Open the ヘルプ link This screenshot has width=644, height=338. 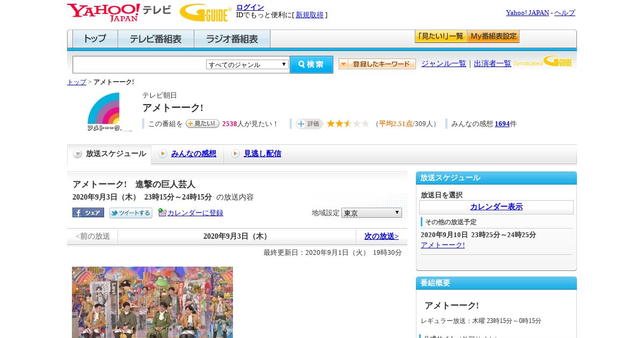point(565,12)
